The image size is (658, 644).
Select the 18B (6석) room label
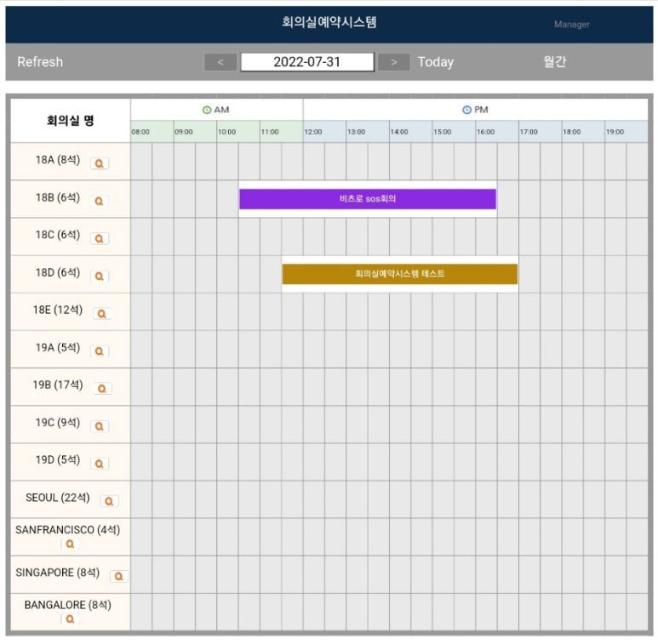[x=58, y=197]
